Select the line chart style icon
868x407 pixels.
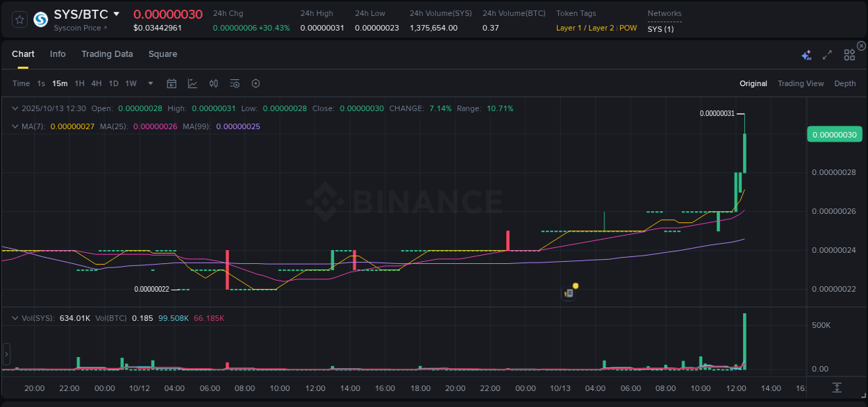(x=194, y=83)
